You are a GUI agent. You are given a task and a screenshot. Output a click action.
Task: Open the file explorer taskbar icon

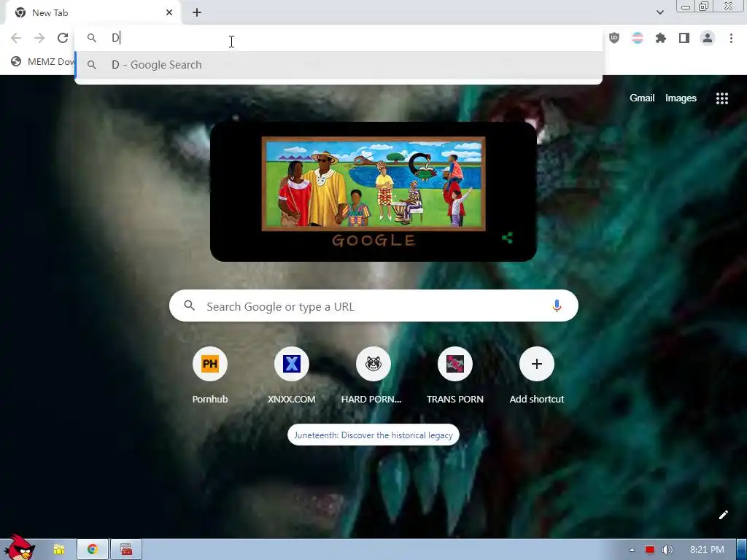[59, 550]
